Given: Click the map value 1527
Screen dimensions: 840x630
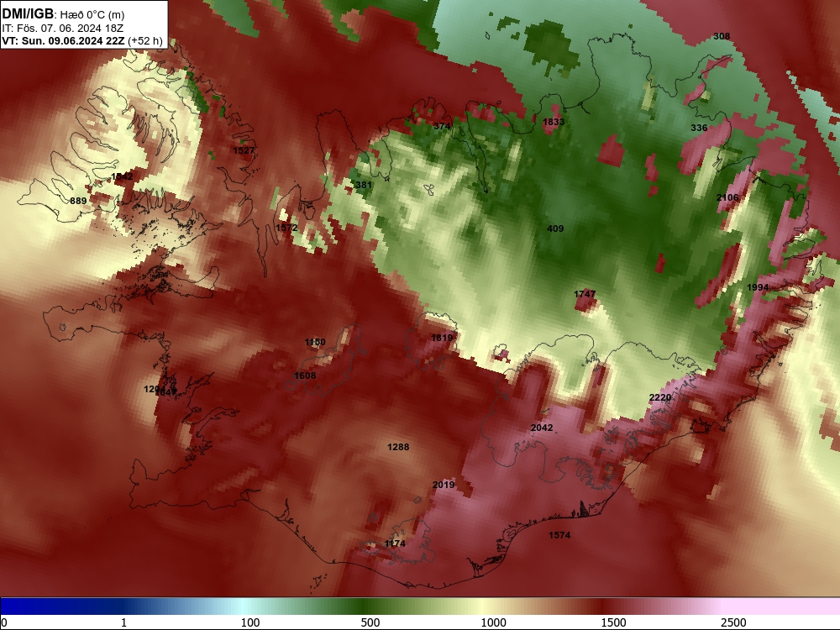Looking at the screenshot, I should (244, 150).
